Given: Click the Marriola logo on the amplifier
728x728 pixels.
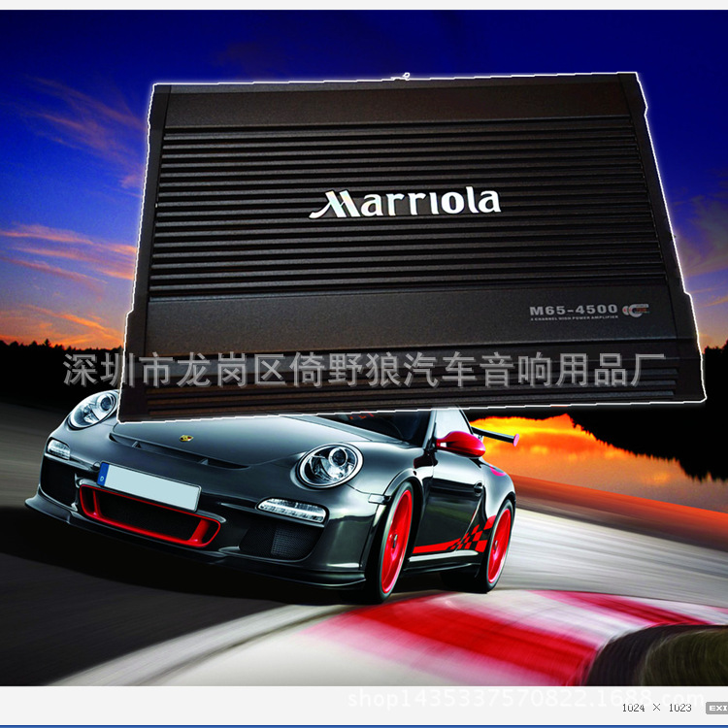Looking at the screenshot, I should tap(405, 204).
